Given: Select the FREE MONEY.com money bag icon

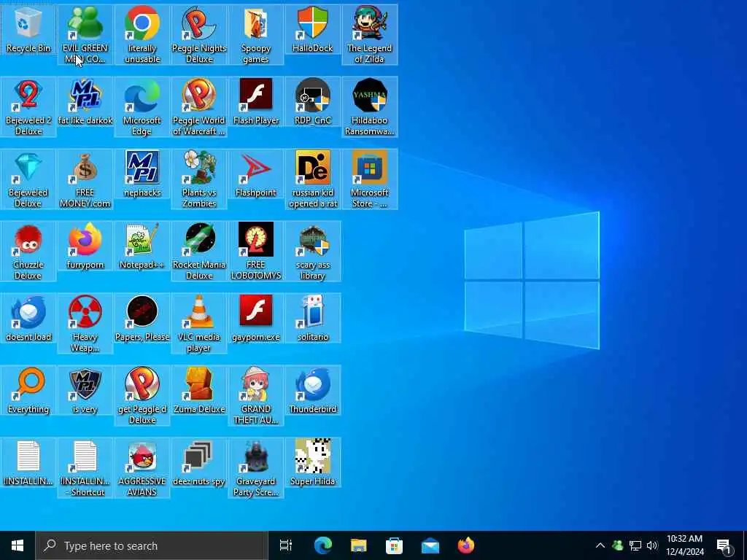Looking at the screenshot, I should tap(85, 179).
